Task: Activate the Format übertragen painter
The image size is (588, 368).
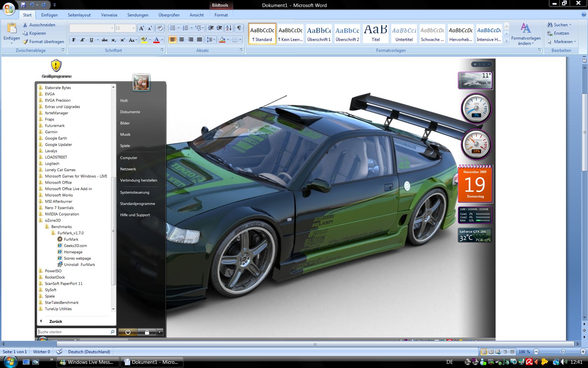Action: tap(43, 42)
